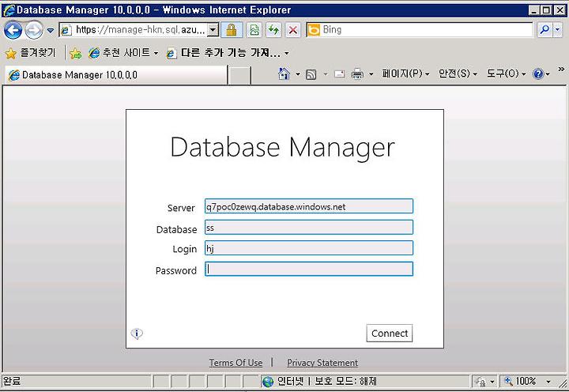
Task: Expand the Home button dropdown arrow
Action: (x=298, y=74)
